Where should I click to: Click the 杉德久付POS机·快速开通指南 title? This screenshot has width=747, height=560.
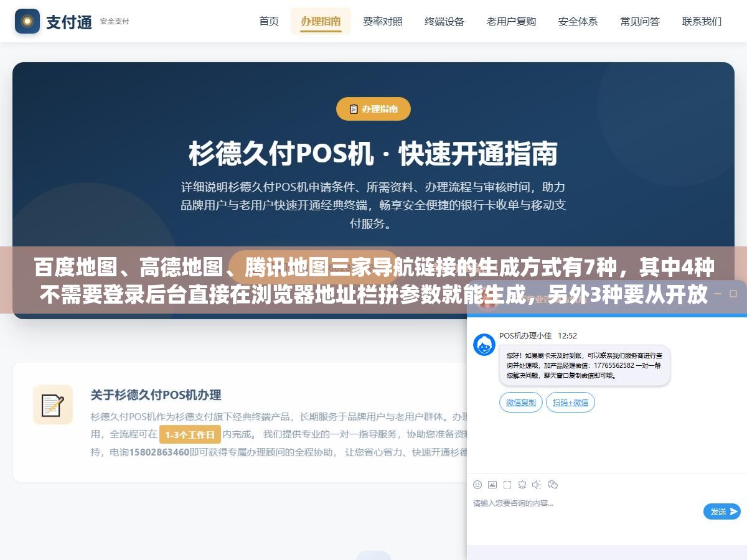(x=374, y=154)
